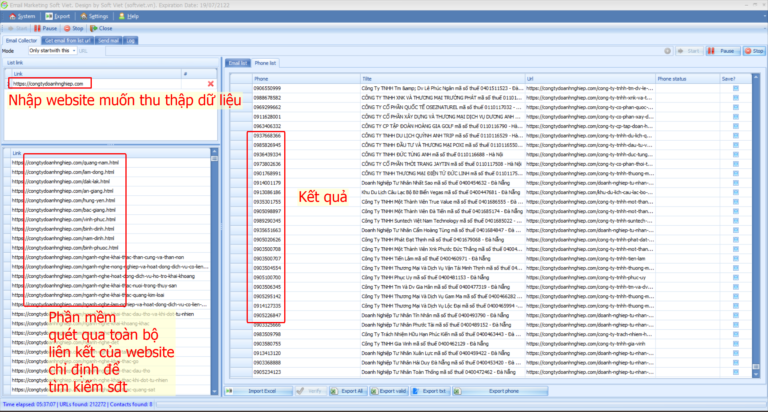Toggle Save checkbox for phone 0969299662
The height and width of the screenshot is (412, 768).
736,107
